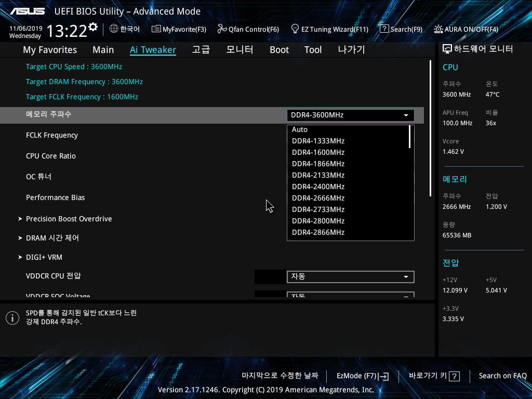The width and height of the screenshot is (532, 399).
Task: Switch to the 모니터 tab
Action: point(240,50)
